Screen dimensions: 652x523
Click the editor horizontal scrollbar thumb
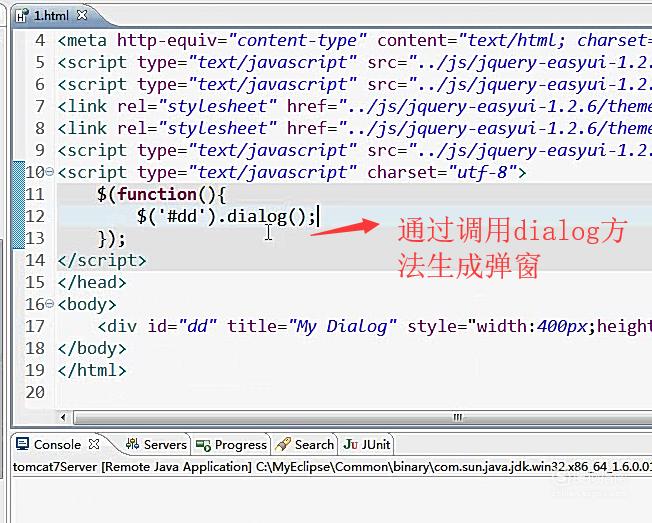tap(362, 417)
